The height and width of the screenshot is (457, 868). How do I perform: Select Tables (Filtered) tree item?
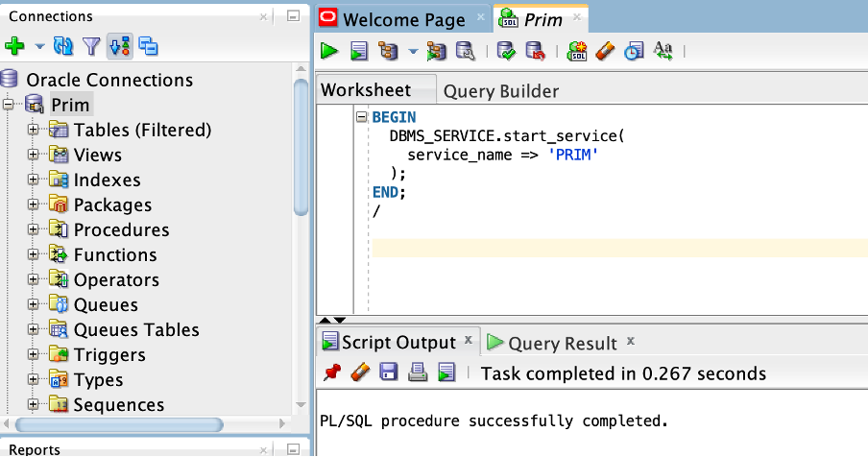[143, 130]
